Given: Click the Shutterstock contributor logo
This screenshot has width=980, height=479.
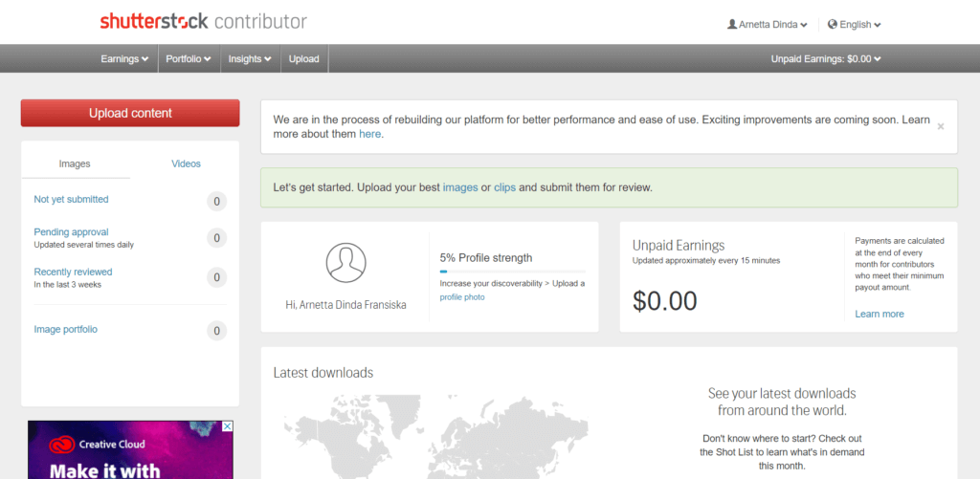Looking at the screenshot, I should [x=203, y=21].
